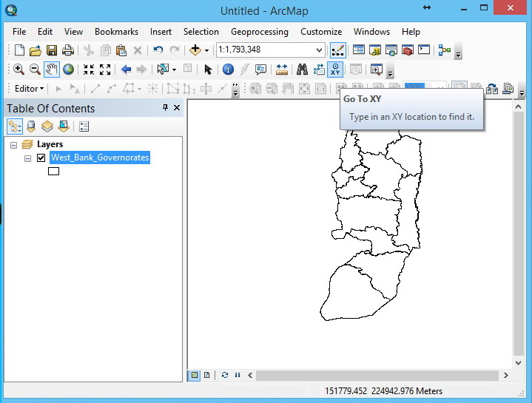Switch to Layout View
Screen dimensions: 532x403
click(206, 375)
